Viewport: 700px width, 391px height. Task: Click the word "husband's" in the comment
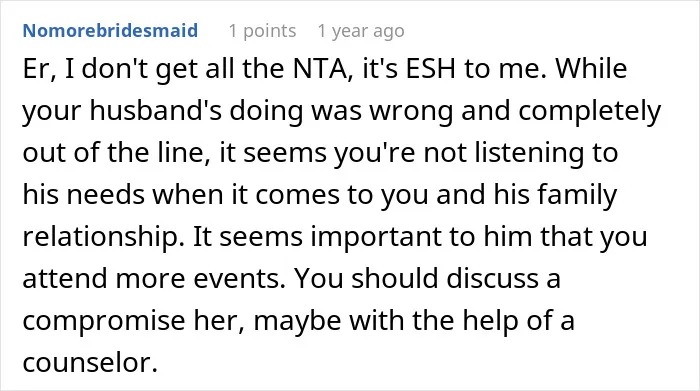point(155,111)
